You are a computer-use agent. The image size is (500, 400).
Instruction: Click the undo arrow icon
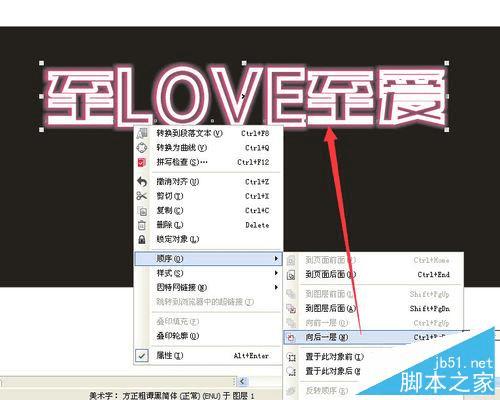[142, 182]
